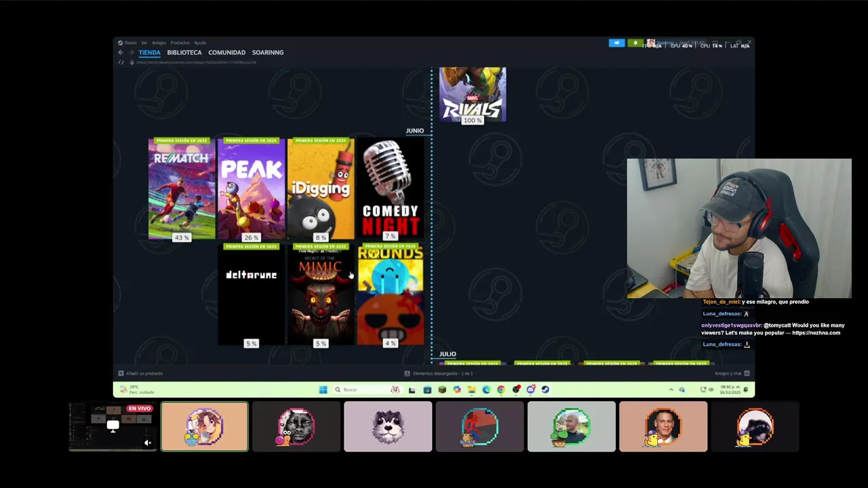Open Chrome from the Windows taskbar
The width and height of the screenshot is (868, 488).
(501, 390)
